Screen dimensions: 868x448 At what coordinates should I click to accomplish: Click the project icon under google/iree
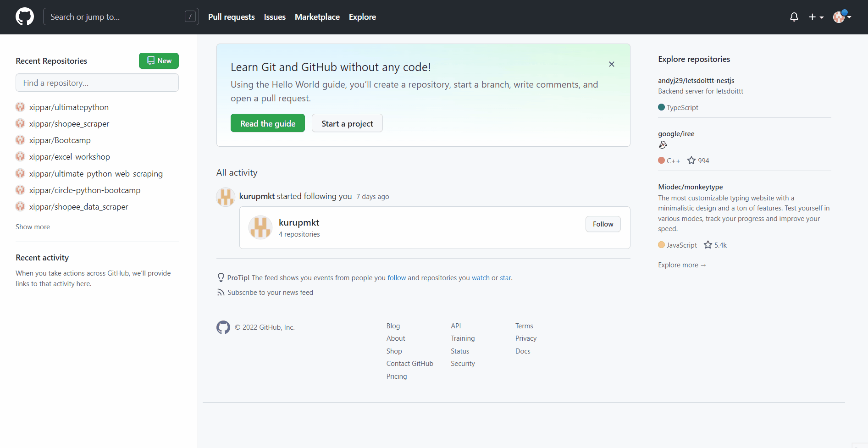[x=663, y=144]
